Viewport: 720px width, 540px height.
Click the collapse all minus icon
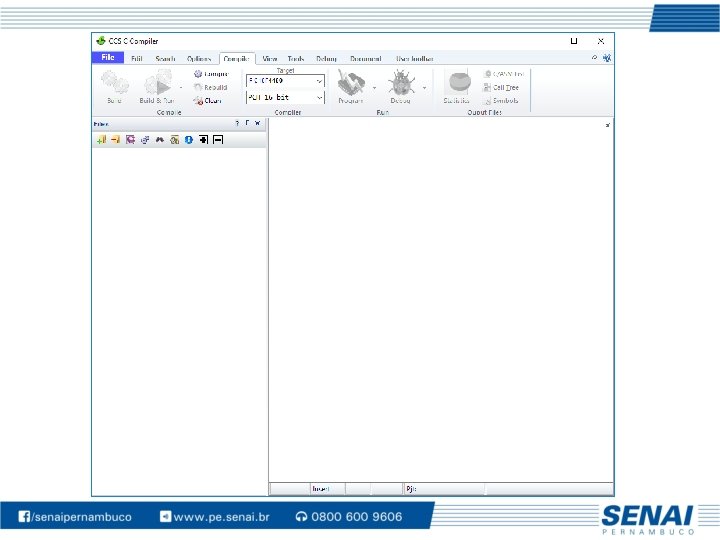(218, 140)
